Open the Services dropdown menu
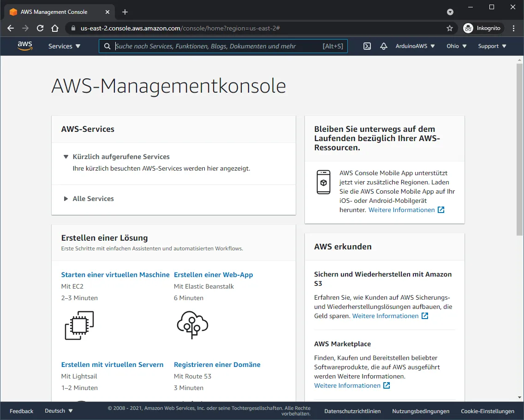Image resolution: width=524 pixels, height=420 pixels. tap(64, 46)
